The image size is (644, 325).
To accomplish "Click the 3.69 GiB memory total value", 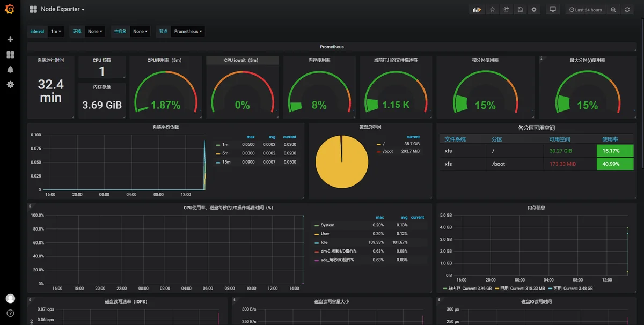I will pos(102,105).
